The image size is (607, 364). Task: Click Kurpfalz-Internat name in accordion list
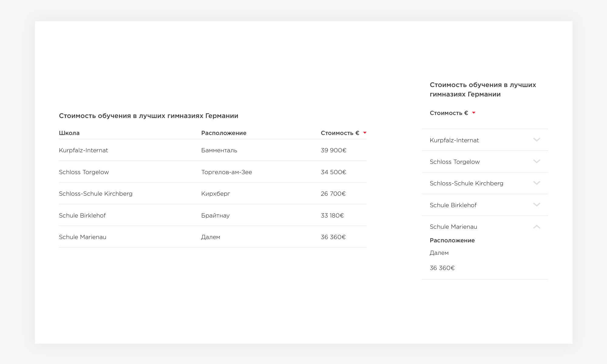pyautogui.click(x=454, y=140)
